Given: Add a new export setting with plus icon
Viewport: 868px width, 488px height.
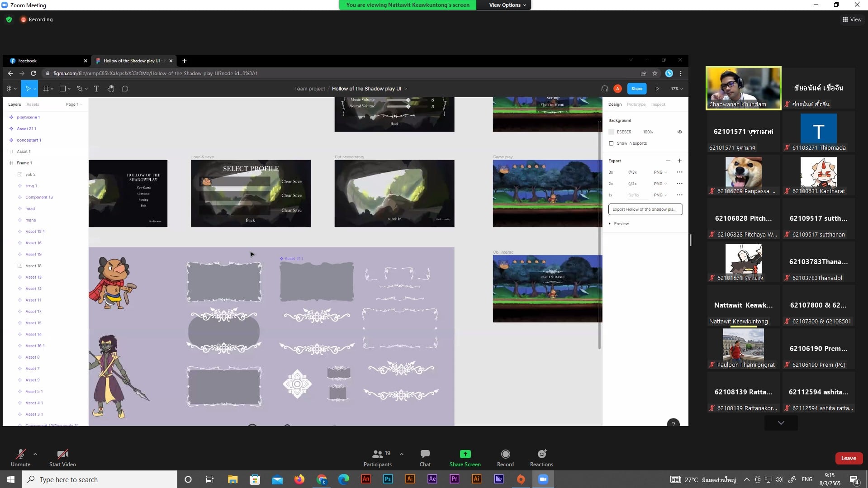Looking at the screenshot, I should click(x=679, y=161).
